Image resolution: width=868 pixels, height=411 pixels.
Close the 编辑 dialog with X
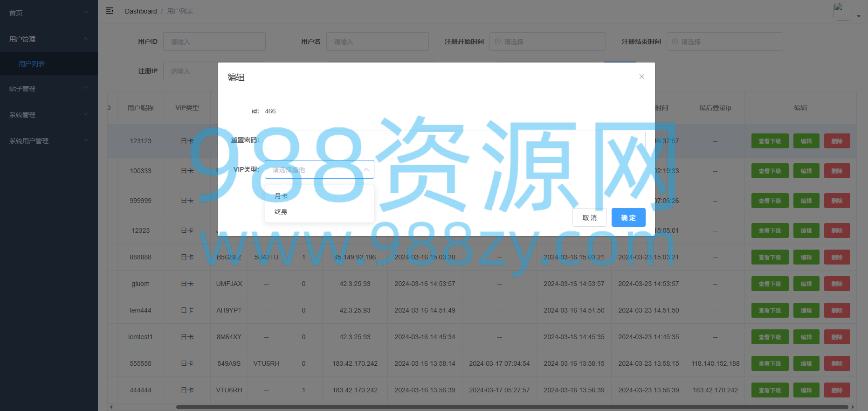coord(642,77)
